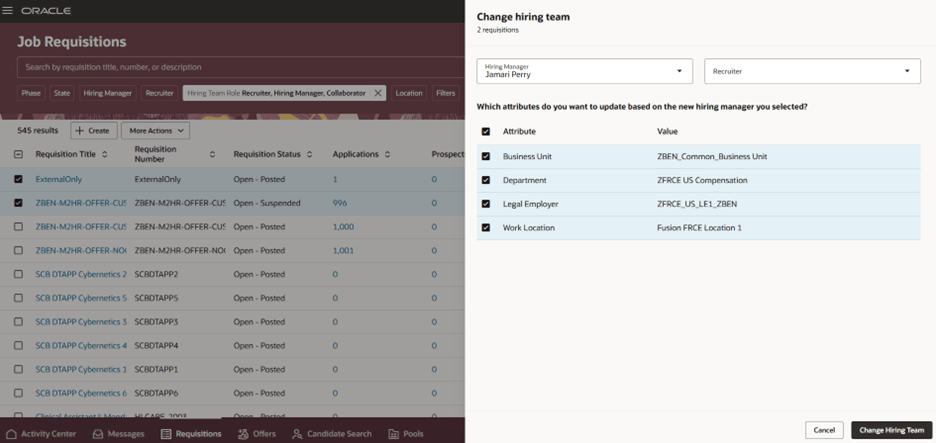Open the Hiring Manager filter chip
The width and height of the screenshot is (936, 443).
[x=107, y=93]
